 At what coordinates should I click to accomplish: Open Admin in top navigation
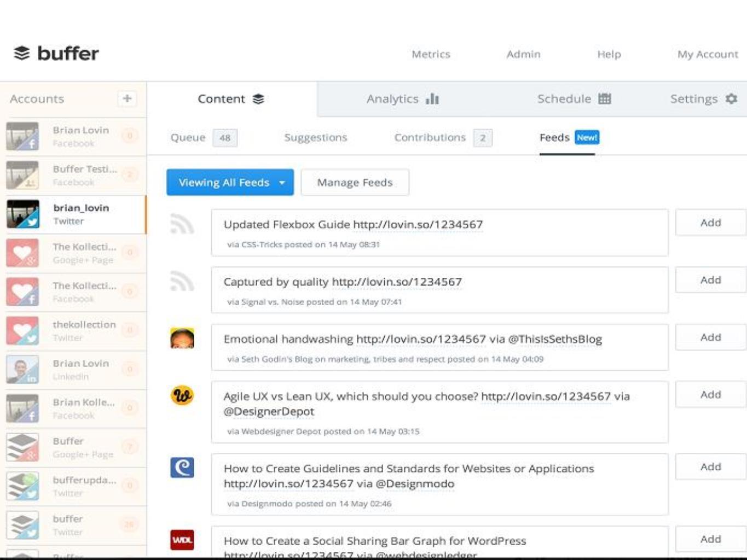(x=523, y=54)
